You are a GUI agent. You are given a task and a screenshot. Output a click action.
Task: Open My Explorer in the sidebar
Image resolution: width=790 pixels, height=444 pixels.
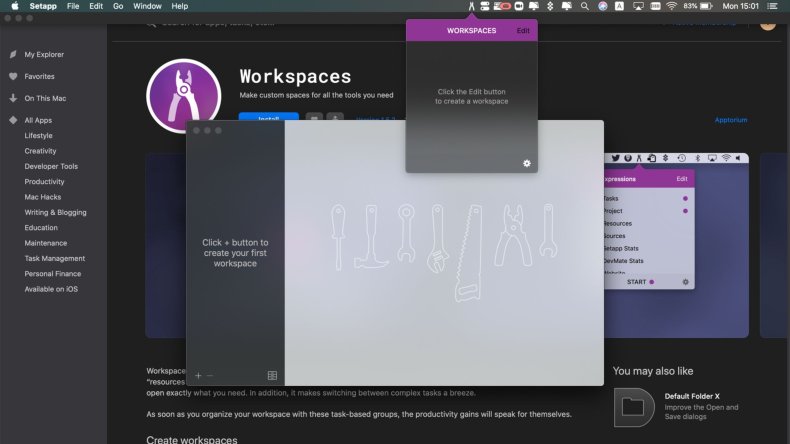(x=44, y=54)
